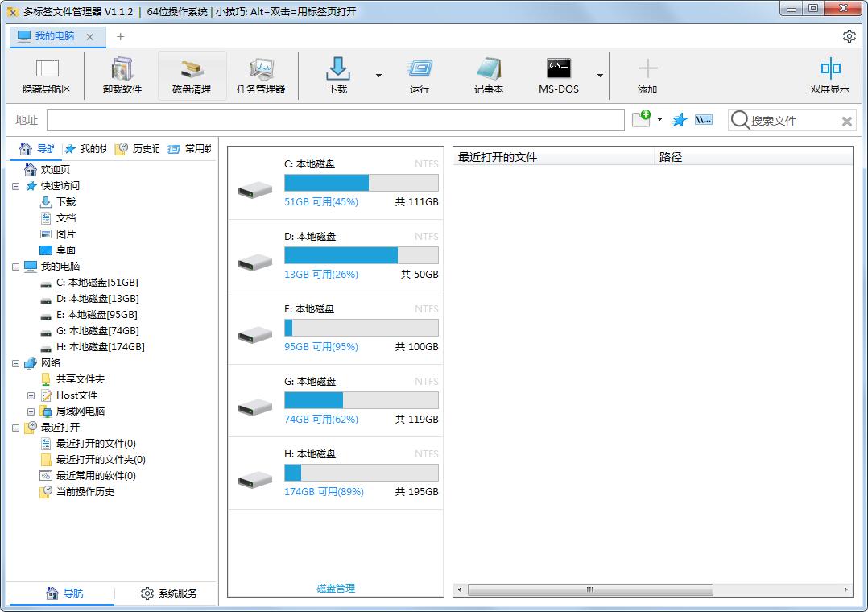The image size is (868, 612).
Task: Click the C drive usage progress bar
Action: coord(362,183)
